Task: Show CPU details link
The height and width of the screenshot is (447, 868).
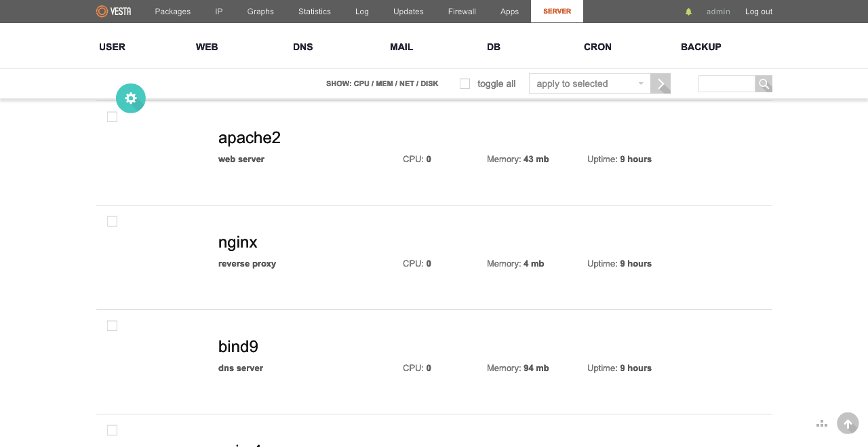Action: coord(361,84)
